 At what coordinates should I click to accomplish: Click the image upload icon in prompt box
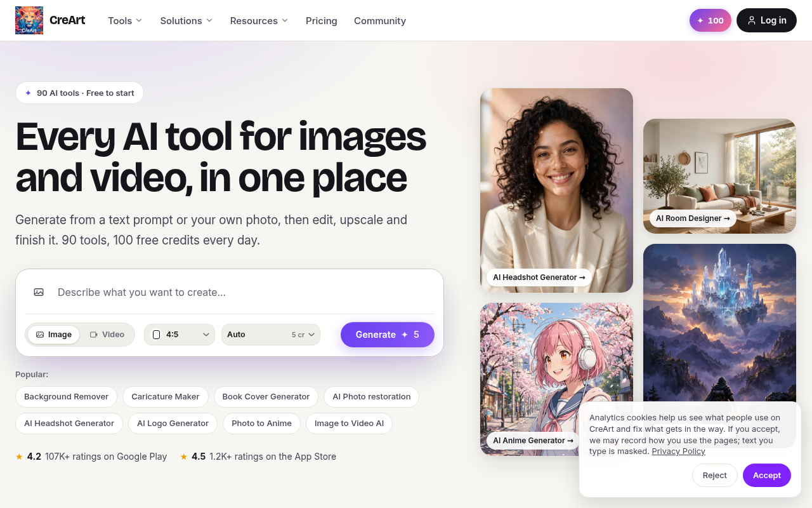[x=39, y=292]
